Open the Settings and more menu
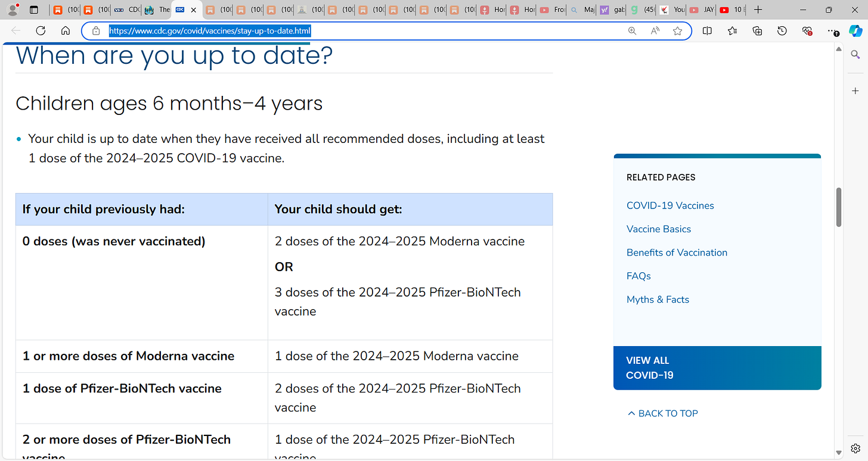This screenshot has height=461, width=868. (x=833, y=31)
